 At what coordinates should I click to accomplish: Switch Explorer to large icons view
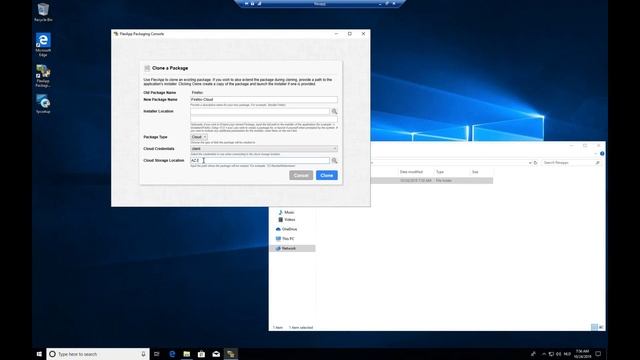point(601,327)
